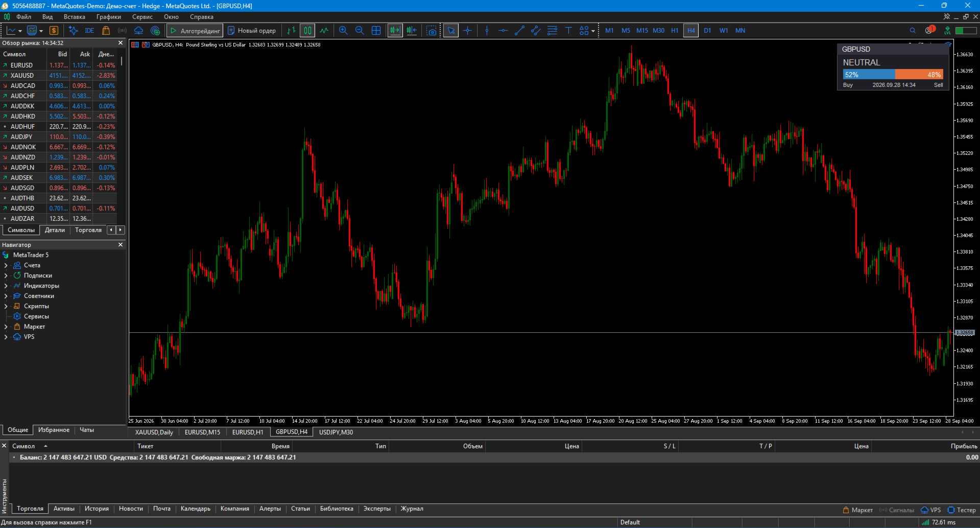
Task: Open the objects shapes dropdown arrow
Action: 593,31
